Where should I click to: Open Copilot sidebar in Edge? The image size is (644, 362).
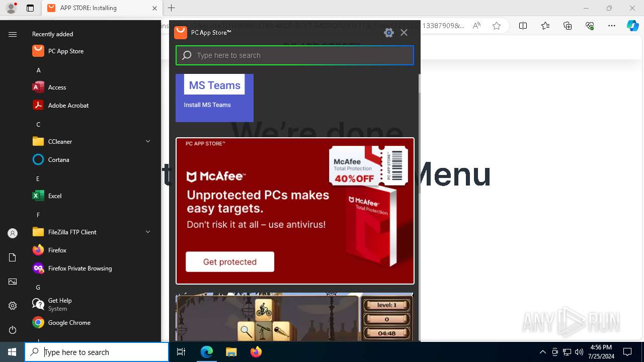633,26
